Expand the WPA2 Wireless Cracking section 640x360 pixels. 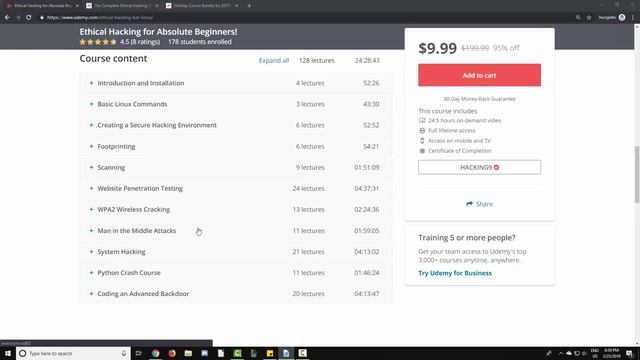[x=236, y=209]
